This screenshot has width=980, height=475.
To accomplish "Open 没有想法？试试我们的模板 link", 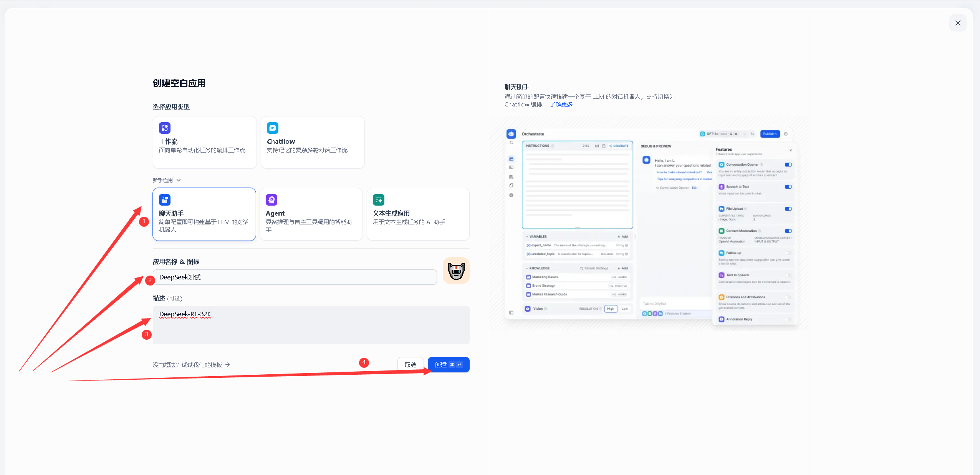I will [x=187, y=365].
